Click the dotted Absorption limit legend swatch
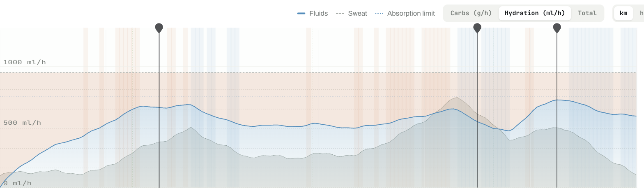Image resolution: width=644 pixels, height=191 pixels. (x=379, y=13)
